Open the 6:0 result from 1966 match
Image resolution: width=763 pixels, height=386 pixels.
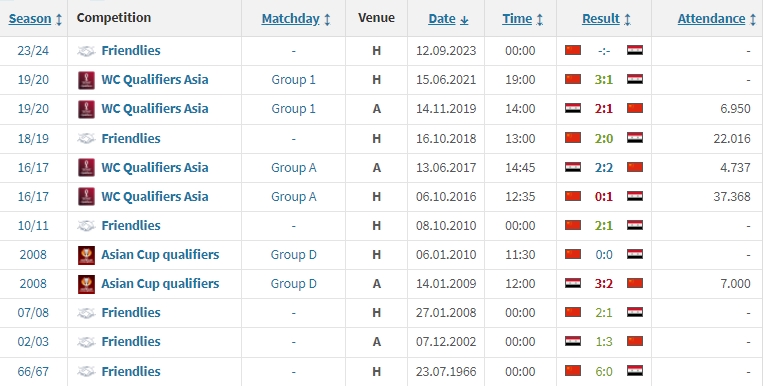604,371
